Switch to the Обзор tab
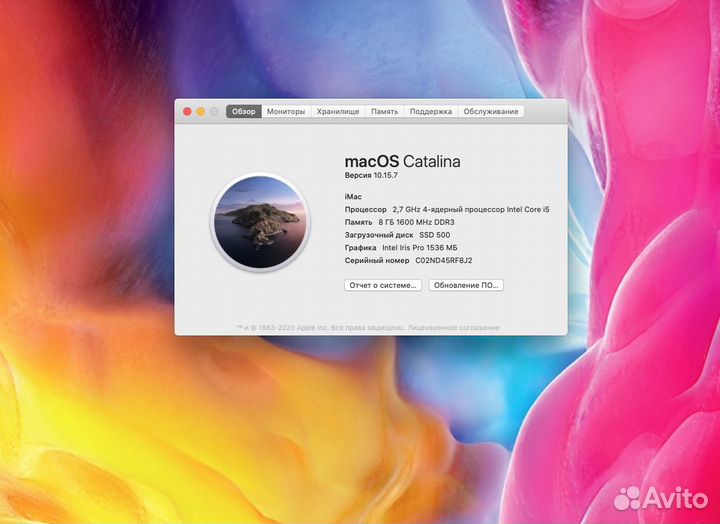The image size is (720, 524). tap(243, 112)
